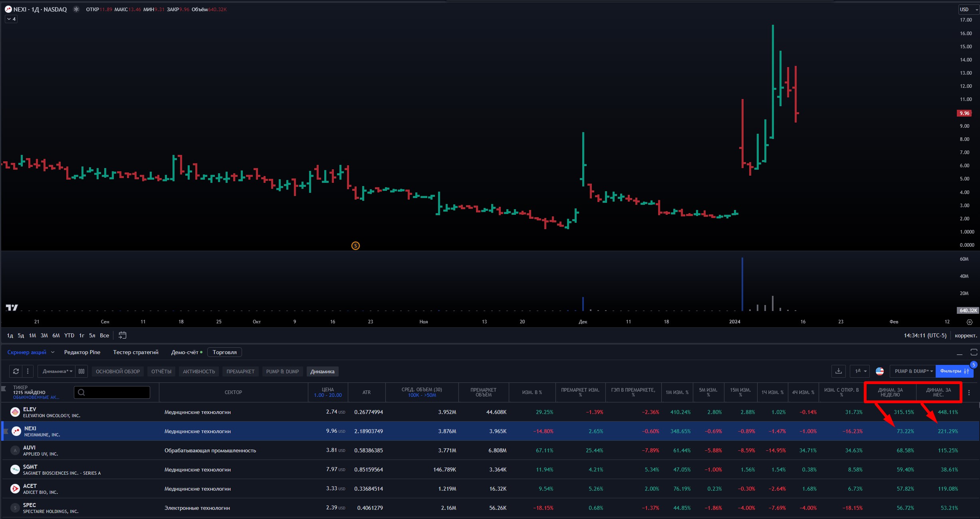Click the 9.96 price label on axis

[x=965, y=113]
